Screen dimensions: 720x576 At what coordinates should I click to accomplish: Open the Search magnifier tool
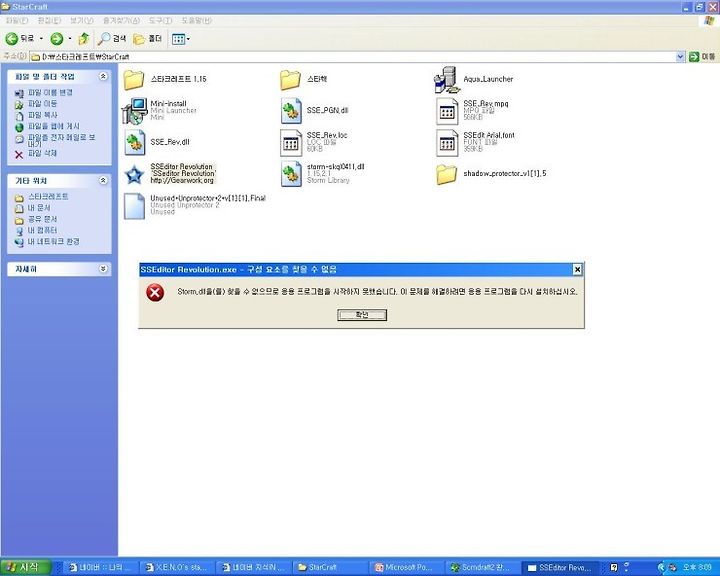point(112,39)
